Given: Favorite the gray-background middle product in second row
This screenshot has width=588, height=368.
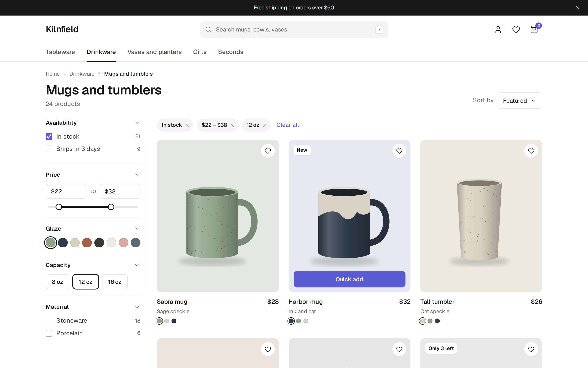Looking at the screenshot, I should click(399, 349).
